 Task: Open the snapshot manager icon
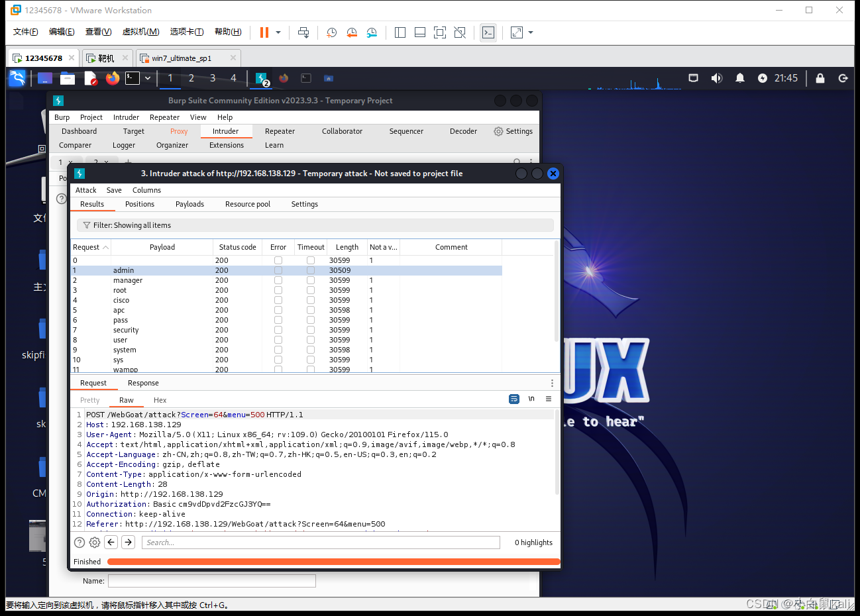click(x=372, y=32)
